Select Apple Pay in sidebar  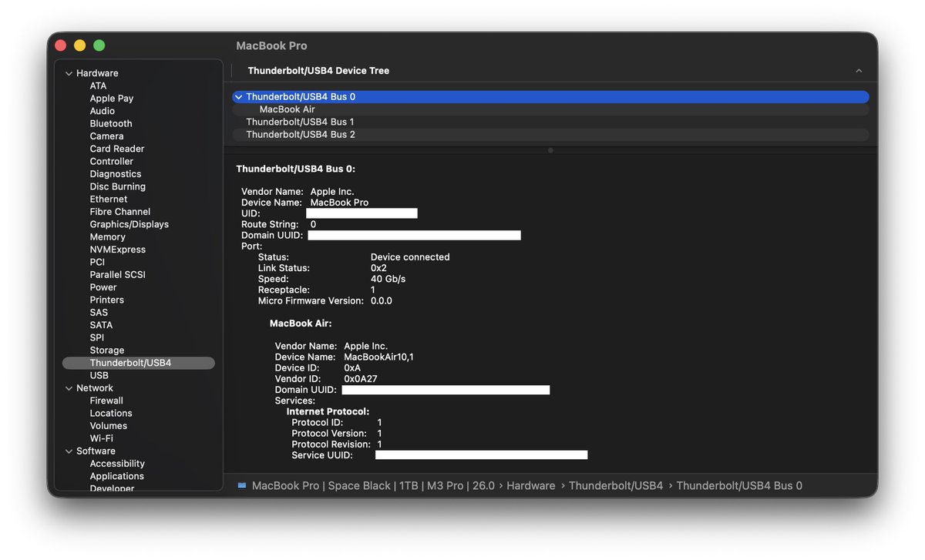[x=112, y=99]
